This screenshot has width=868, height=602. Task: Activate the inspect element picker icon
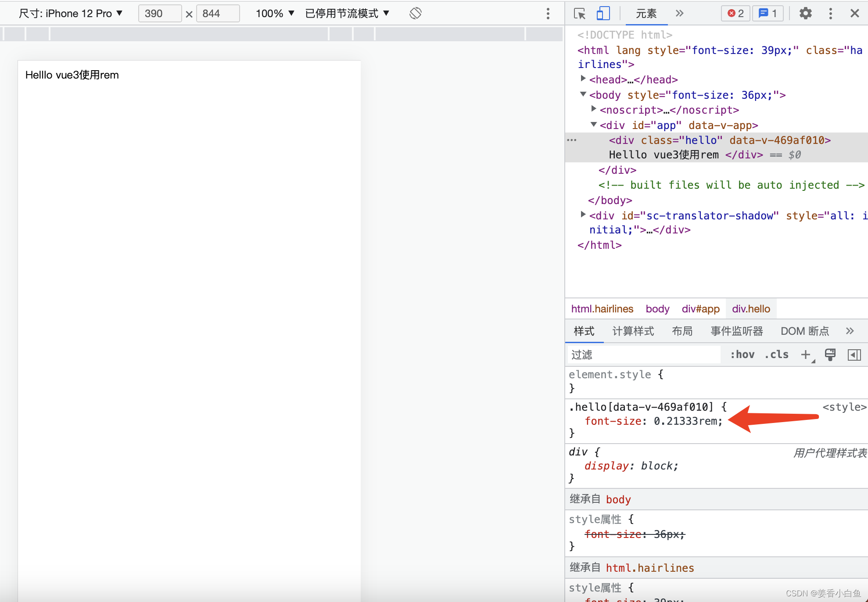coord(580,14)
